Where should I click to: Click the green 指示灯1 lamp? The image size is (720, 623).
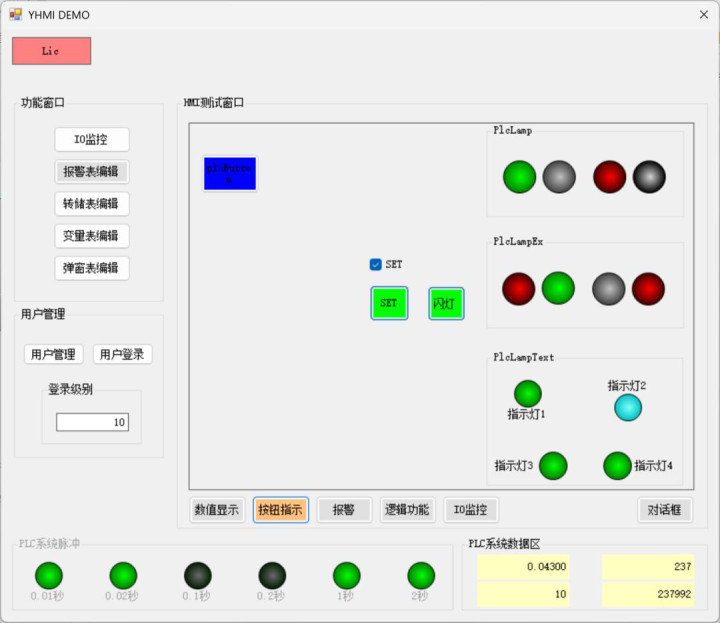pyautogui.click(x=527, y=394)
